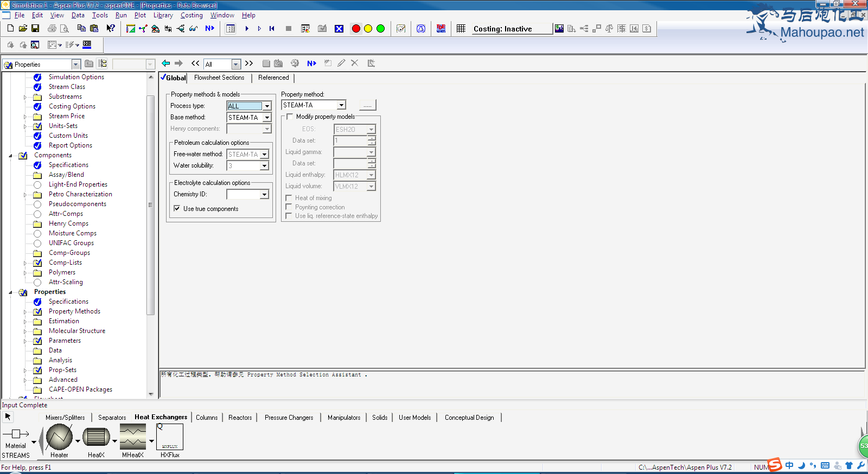Save the simulation with the floppy icon
Screen dimensions: 868x474
click(35, 28)
